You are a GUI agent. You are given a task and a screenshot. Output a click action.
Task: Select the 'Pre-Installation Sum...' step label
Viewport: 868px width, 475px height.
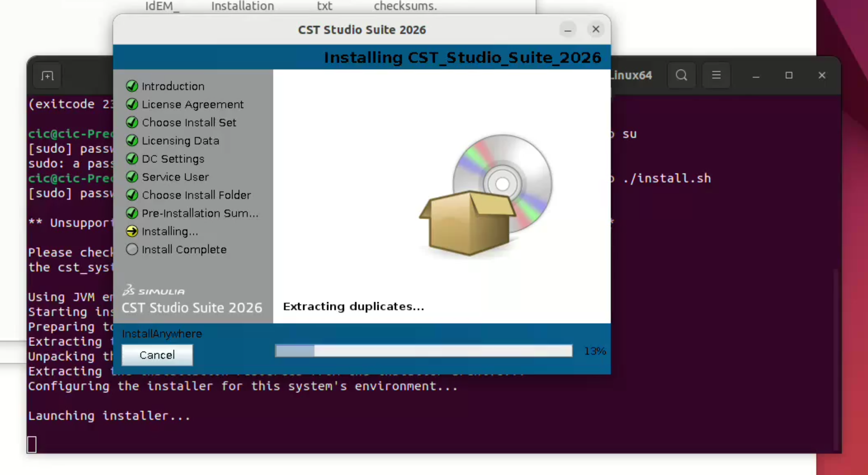[x=200, y=213]
